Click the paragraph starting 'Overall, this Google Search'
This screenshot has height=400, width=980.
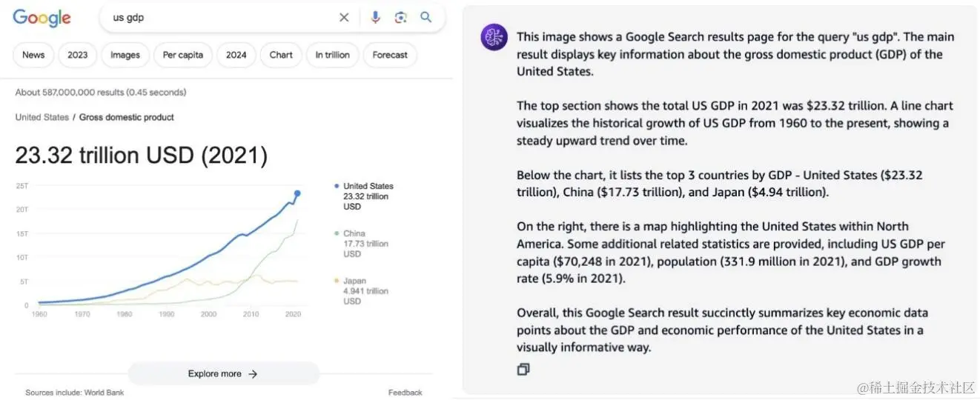[x=723, y=330]
